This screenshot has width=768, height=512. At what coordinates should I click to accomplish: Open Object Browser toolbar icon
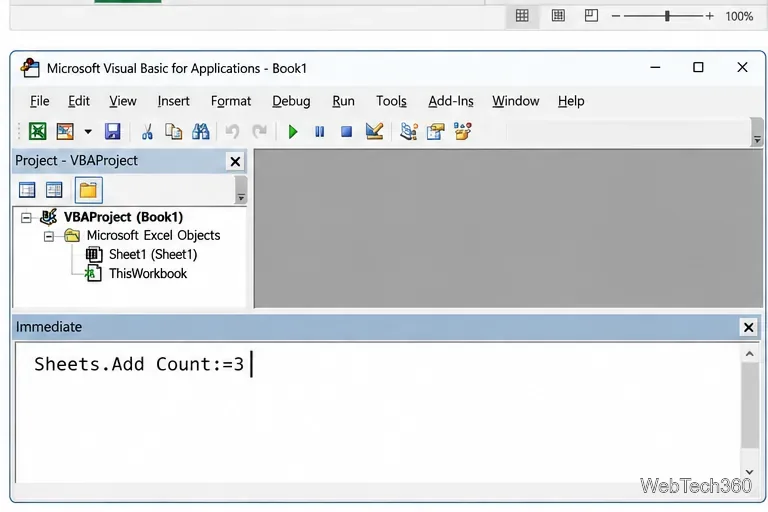click(x=463, y=131)
